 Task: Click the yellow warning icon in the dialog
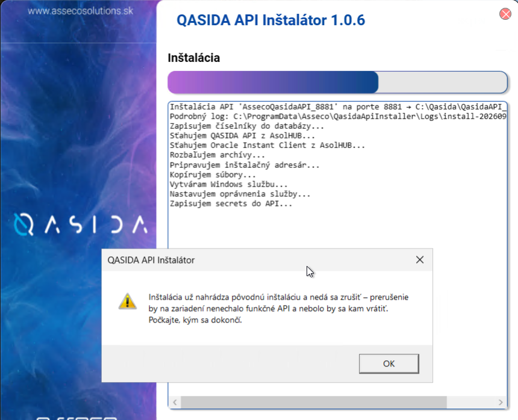click(128, 301)
